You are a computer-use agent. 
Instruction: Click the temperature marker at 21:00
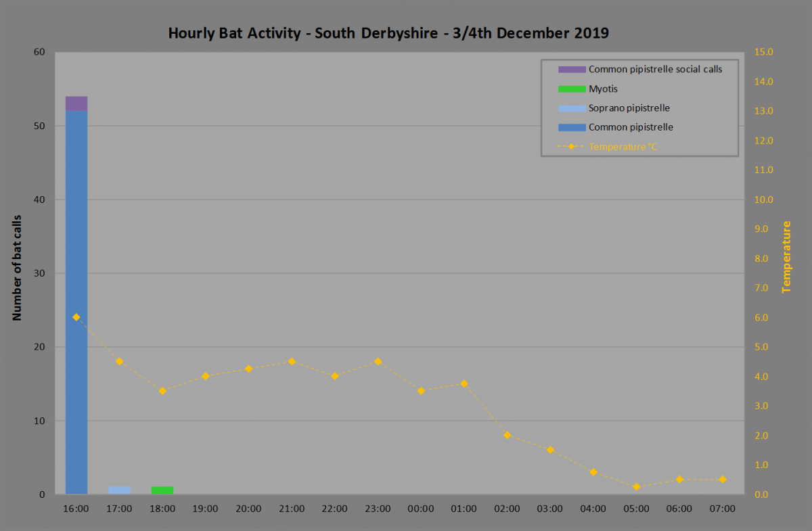[292, 361]
